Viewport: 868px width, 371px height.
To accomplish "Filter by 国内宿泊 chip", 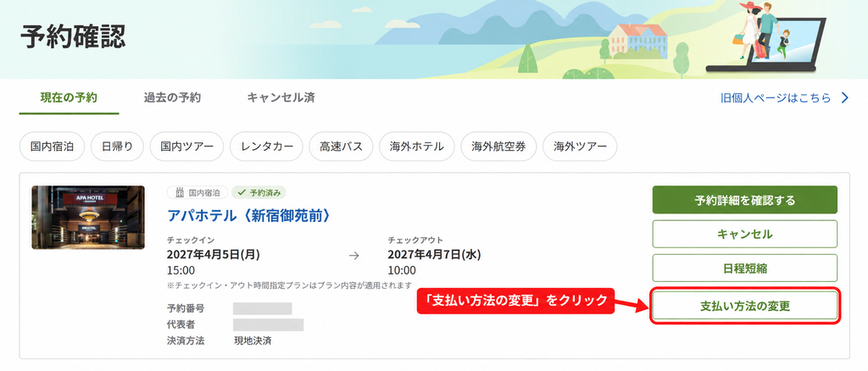I will tap(52, 147).
